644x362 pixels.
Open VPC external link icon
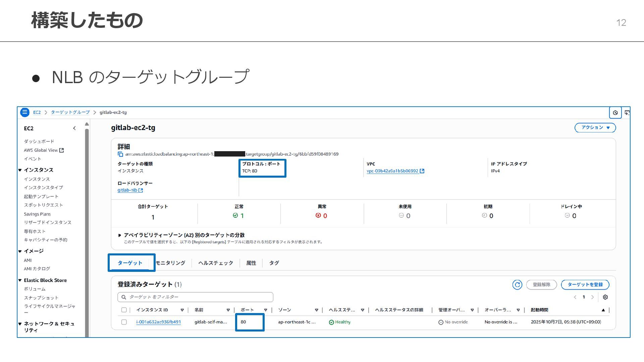[422, 171]
